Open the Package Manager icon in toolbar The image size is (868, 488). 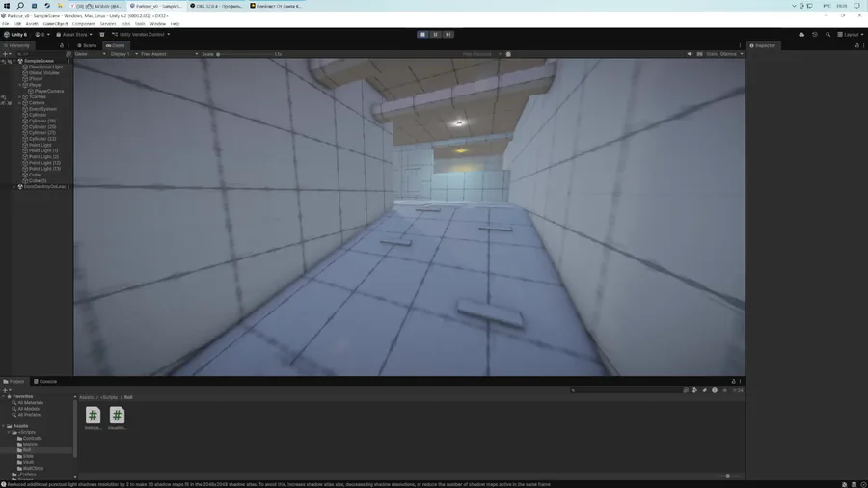pyautogui.click(x=102, y=35)
